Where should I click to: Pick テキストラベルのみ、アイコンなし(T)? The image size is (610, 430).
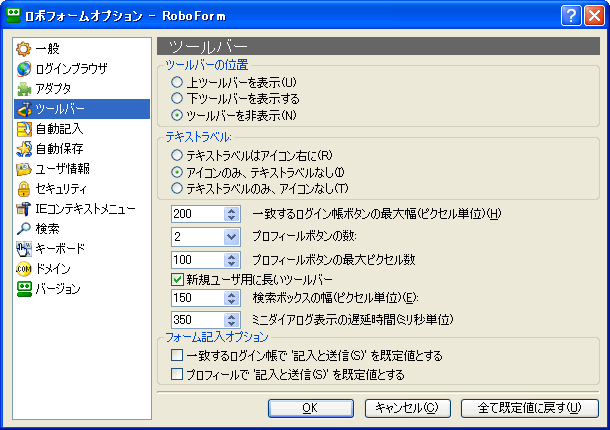pyautogui.click(x=177, y=188)
